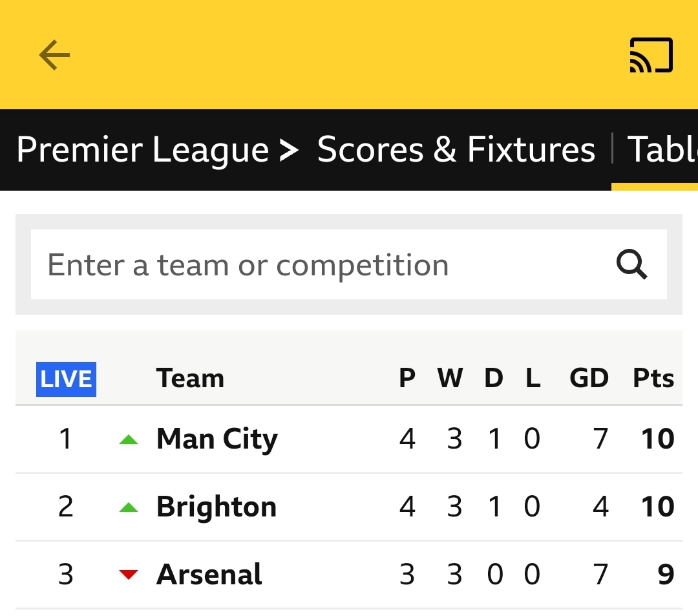Screen dimensions: 698x616
Task: Tap the back arrow icon
Action: 54,55
